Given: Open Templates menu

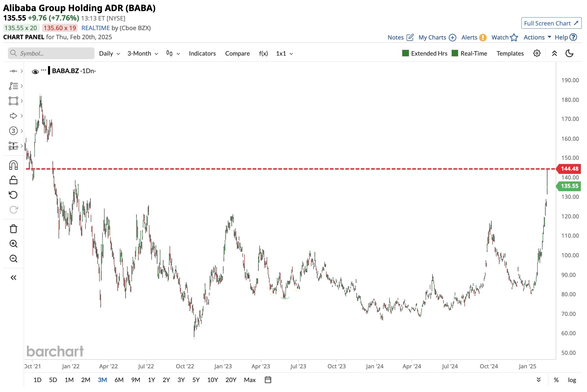Looking at the screenshot, I should (x=510, y=54).
